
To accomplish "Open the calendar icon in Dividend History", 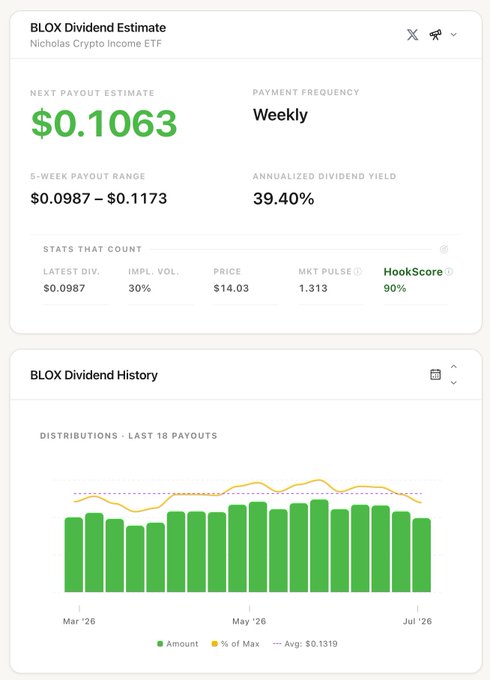I will click(435, 374).
